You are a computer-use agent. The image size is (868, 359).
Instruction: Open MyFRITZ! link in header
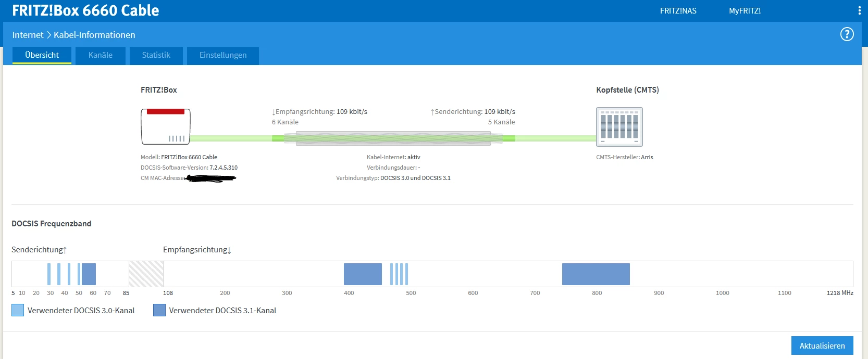(x=745, y=11)
